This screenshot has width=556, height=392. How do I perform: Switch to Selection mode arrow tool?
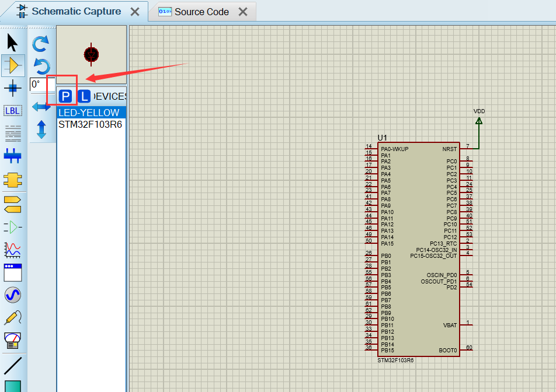coord(13,41)
